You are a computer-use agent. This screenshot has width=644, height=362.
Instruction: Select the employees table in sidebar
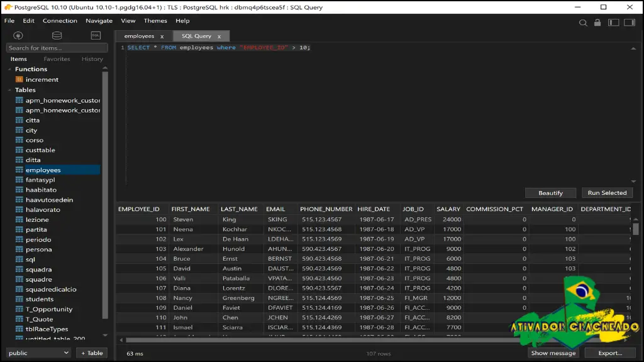click(x=57, y=170)
